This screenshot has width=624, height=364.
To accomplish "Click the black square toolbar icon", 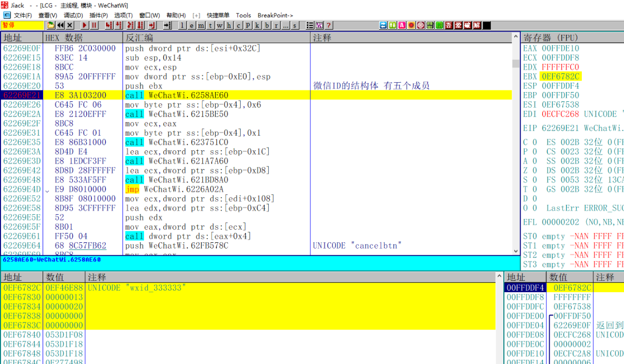I will (x=486, y=25).
